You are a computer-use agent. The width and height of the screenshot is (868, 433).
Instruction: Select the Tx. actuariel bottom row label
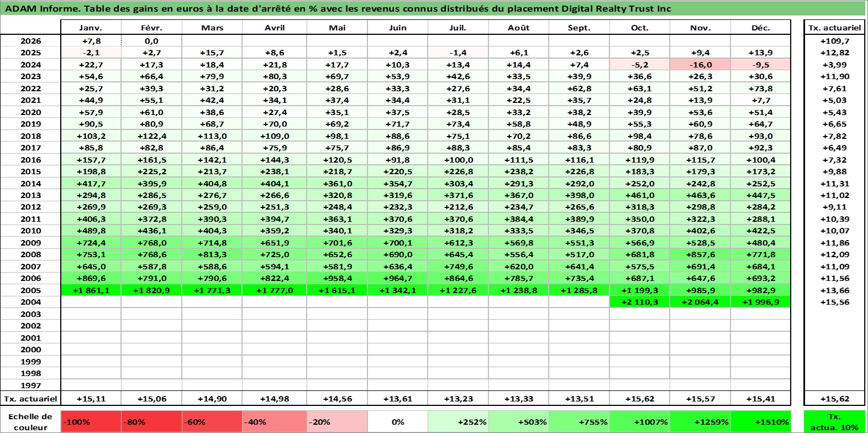click(x=30, y=399)
